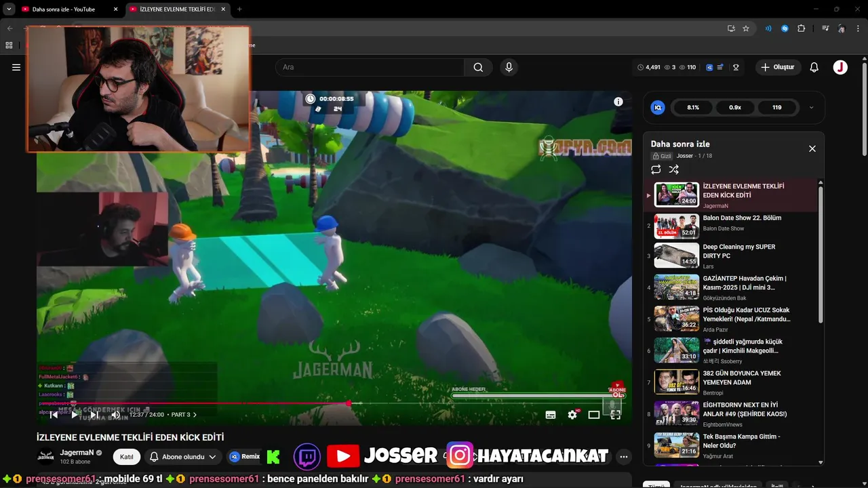Toggle theater mode in player
The height and width of the screenshot is (488, 868).
tap(594, 415)
